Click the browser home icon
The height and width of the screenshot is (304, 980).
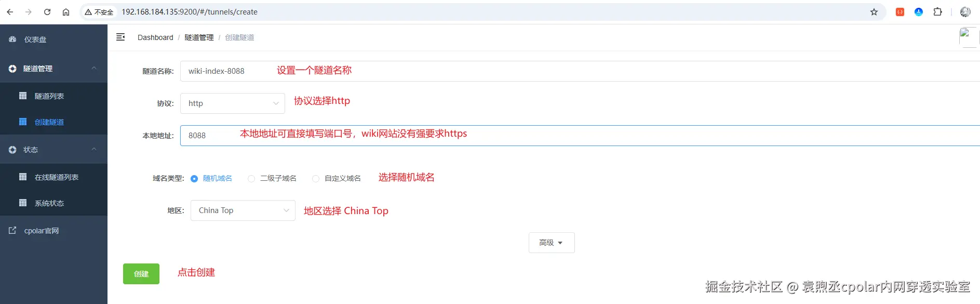(66, 12)
